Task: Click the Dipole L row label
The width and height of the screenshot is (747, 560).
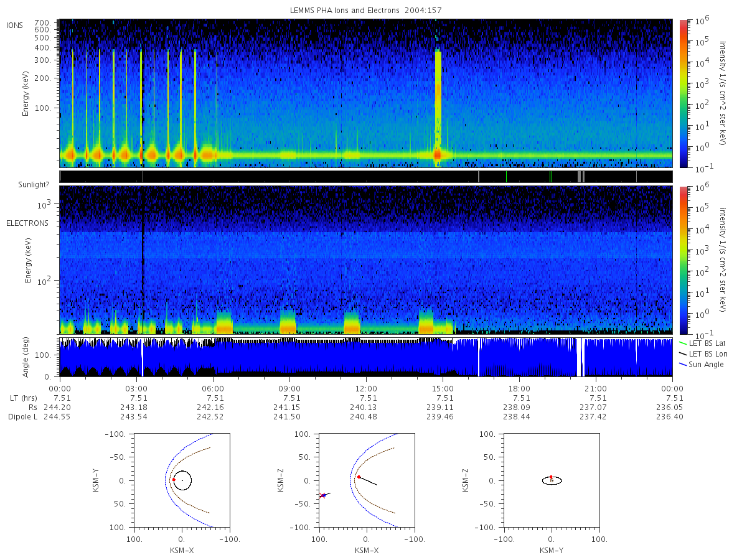Action: 22,417
